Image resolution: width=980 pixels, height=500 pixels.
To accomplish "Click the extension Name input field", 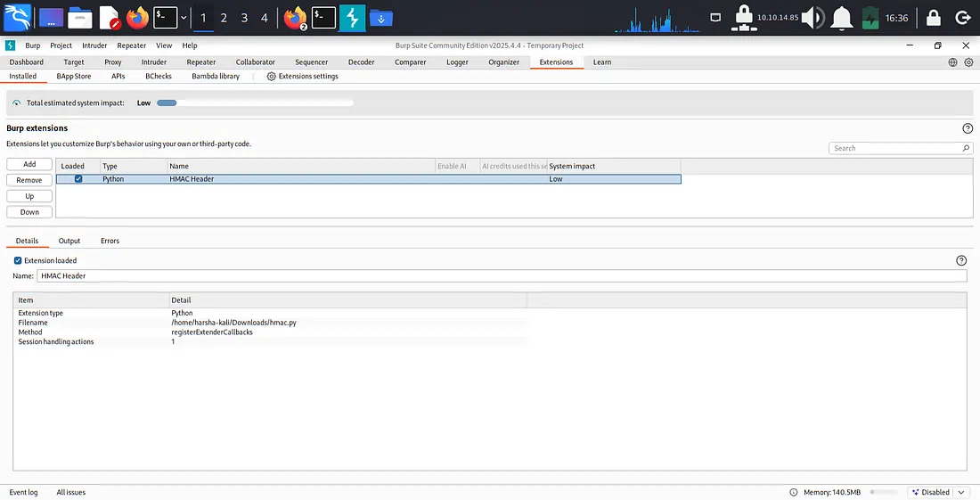I will click(502, 275).
